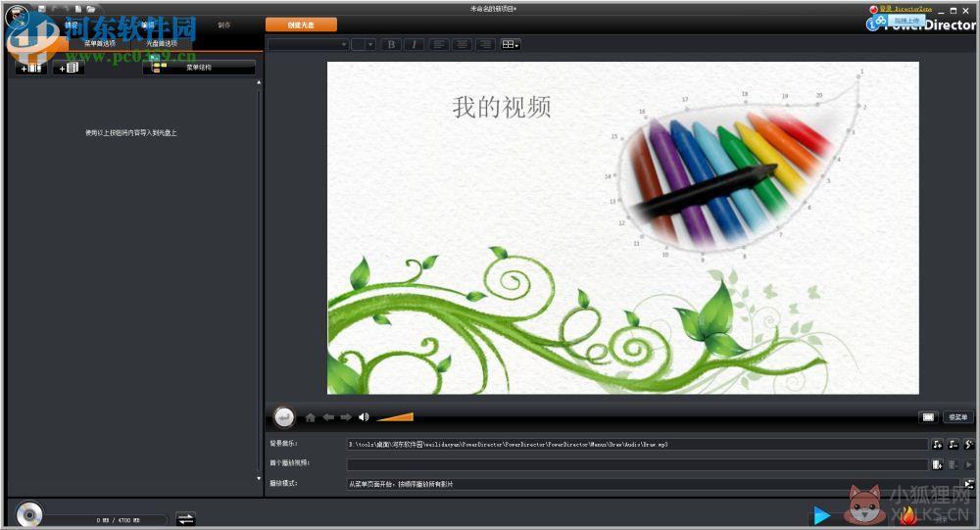Click the previous page left arrow
Screen dimensions: 980x530
[328, 417]
